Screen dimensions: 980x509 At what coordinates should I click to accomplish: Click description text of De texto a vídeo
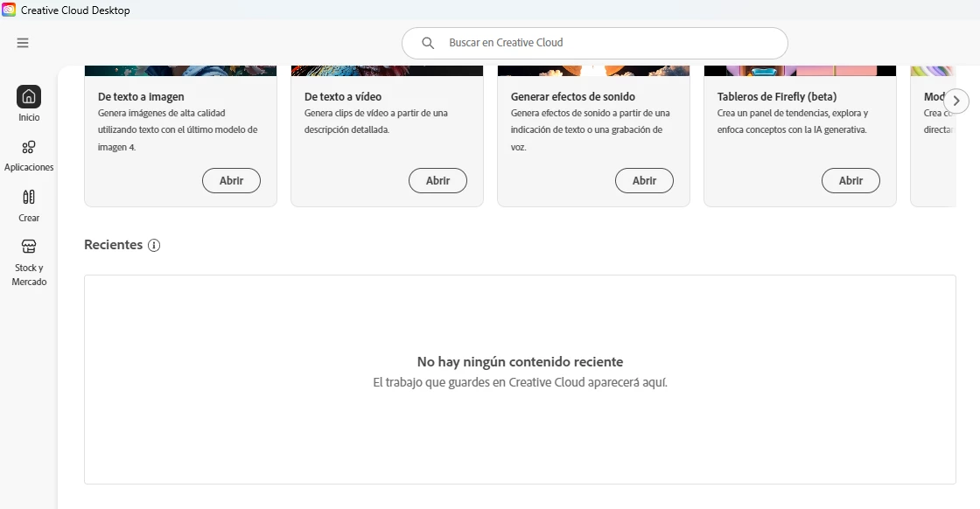[x=375, y=122]
